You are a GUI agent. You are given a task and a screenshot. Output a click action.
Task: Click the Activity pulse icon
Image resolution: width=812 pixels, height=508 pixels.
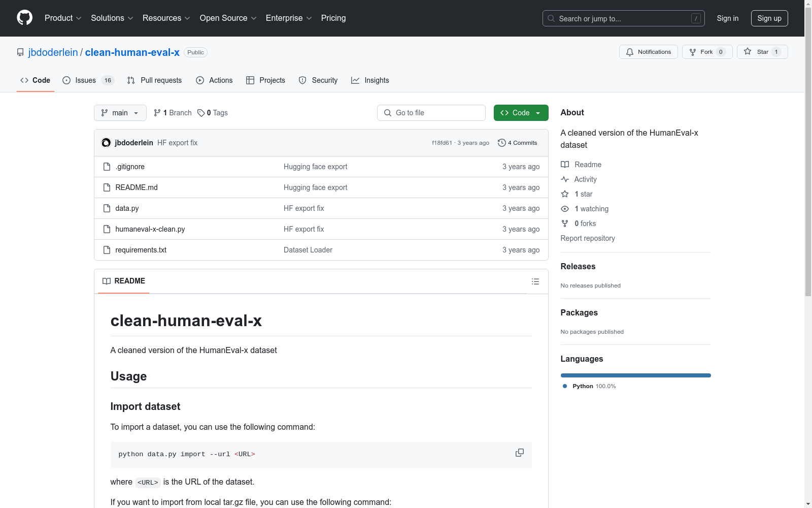(565, 179)
